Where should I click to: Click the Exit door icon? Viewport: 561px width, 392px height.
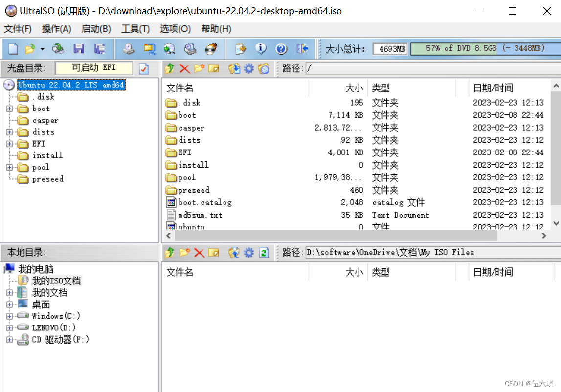302,49
